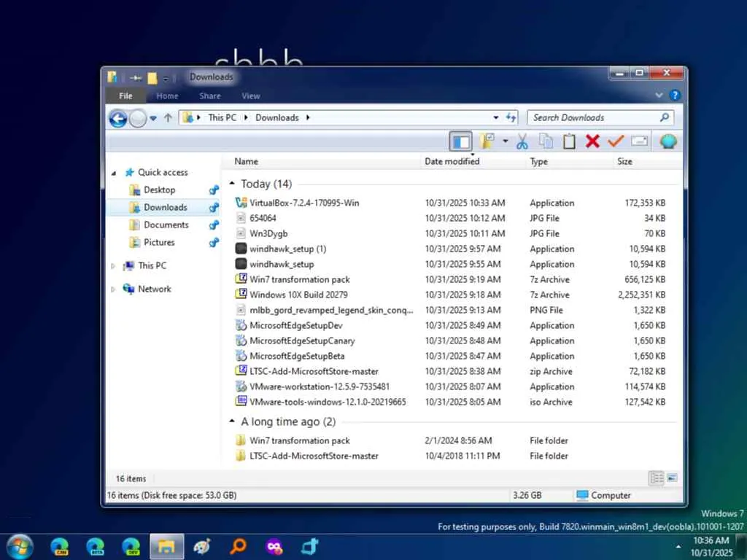
Task: Expand the This PC tree node
Action: coord(113,266)
